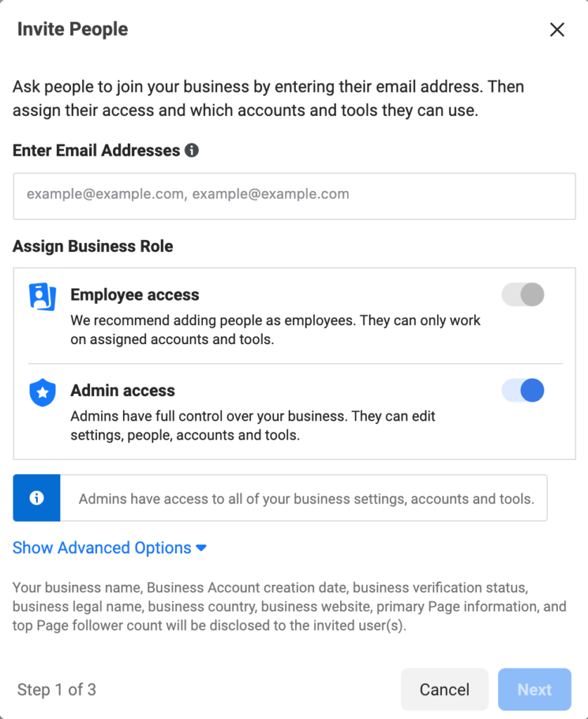Click the info icon beside Enter Email Addresses
588x719 pixels.
coord(192,150)
